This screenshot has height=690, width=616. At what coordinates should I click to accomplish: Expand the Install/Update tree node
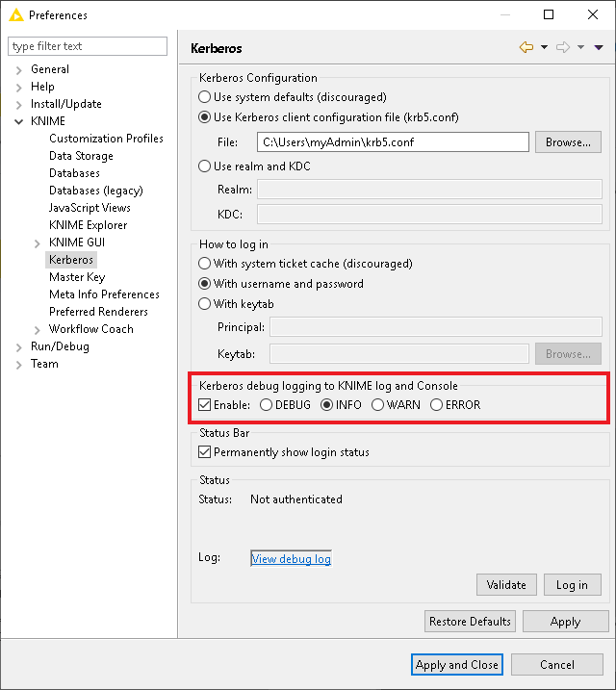click(18, 105)
